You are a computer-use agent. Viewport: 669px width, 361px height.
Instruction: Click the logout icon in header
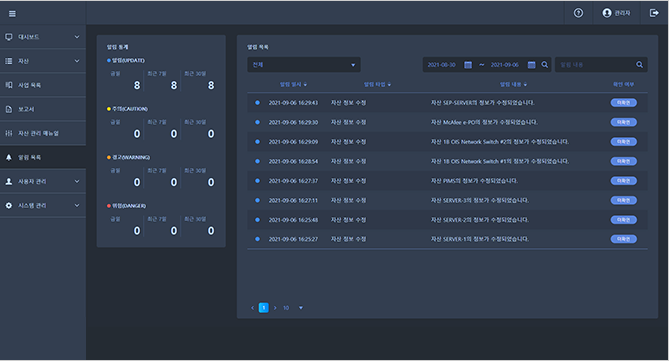[x=654, y=13]
